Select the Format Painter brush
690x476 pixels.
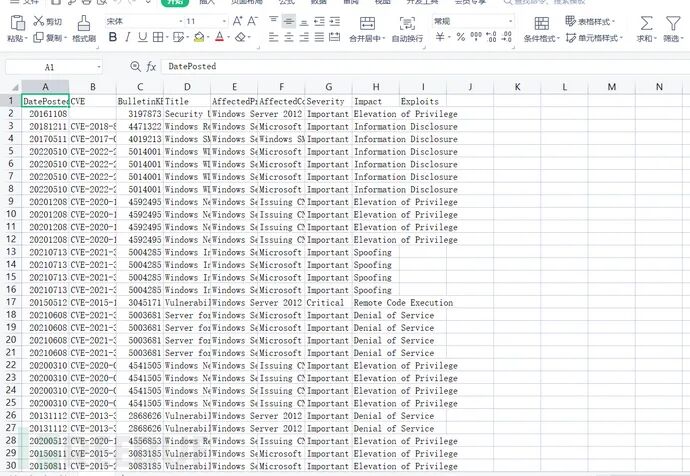point(84,23)
